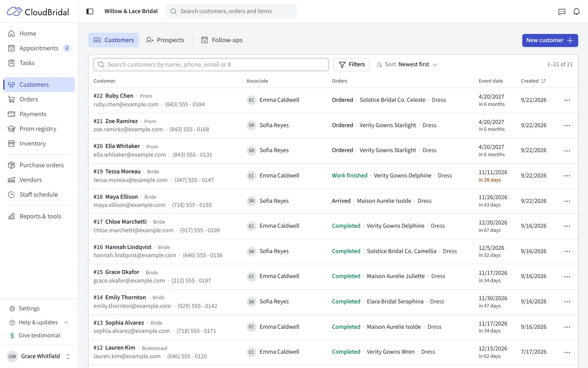Go to Home in sidebar
The width and height of the screenshot is (588, 368).
click(x=39, y=33)
